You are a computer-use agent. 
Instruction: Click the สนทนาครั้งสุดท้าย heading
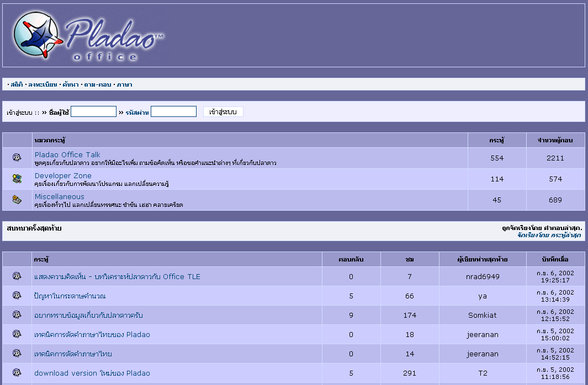[34, 228]
